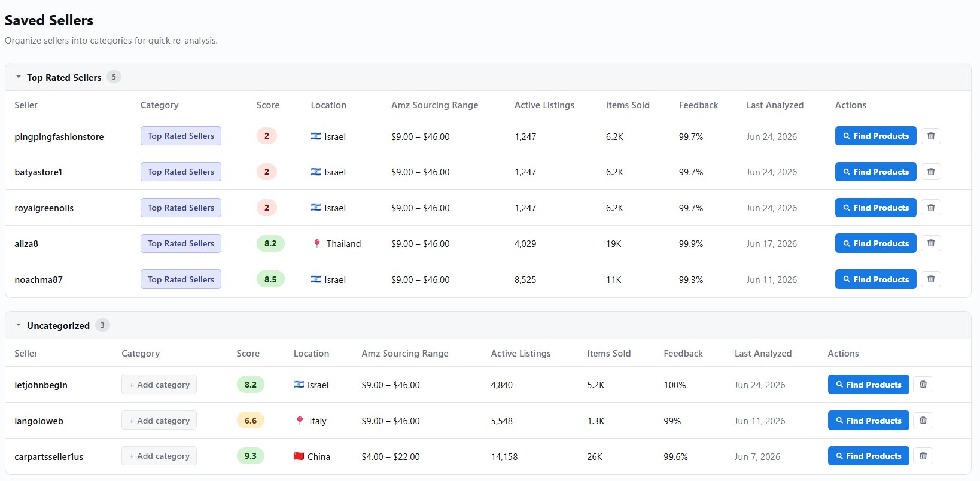Click score badge 6.6 for langoloweb
This screenshot has width=980, height=481.
251,421
